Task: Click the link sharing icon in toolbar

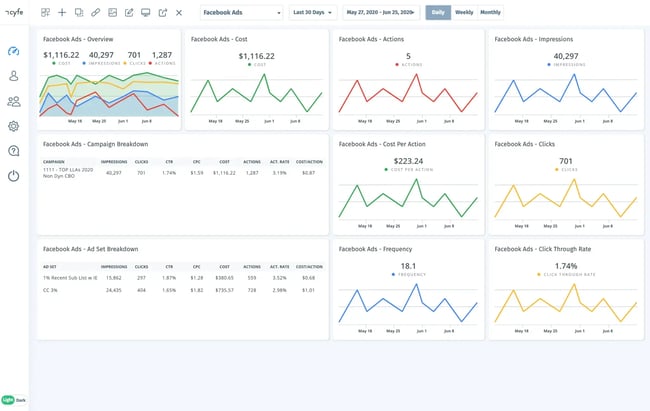Action: (95, 13)
